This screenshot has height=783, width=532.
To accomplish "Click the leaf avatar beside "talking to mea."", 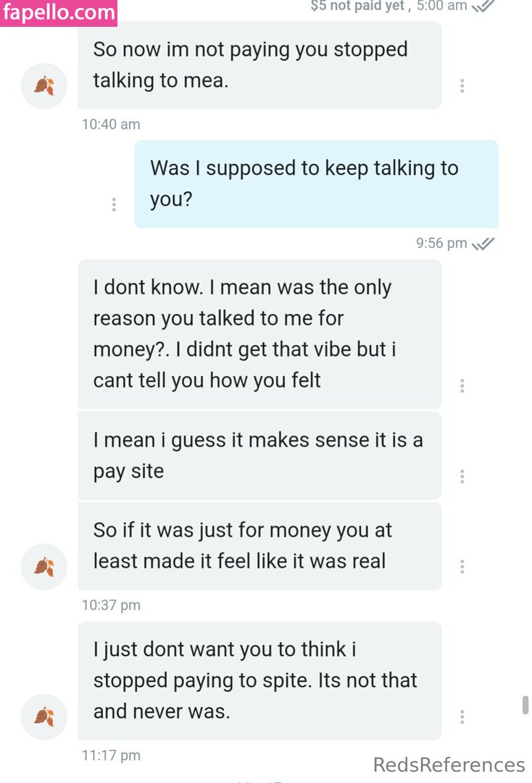I will click(x=44, y=86).
